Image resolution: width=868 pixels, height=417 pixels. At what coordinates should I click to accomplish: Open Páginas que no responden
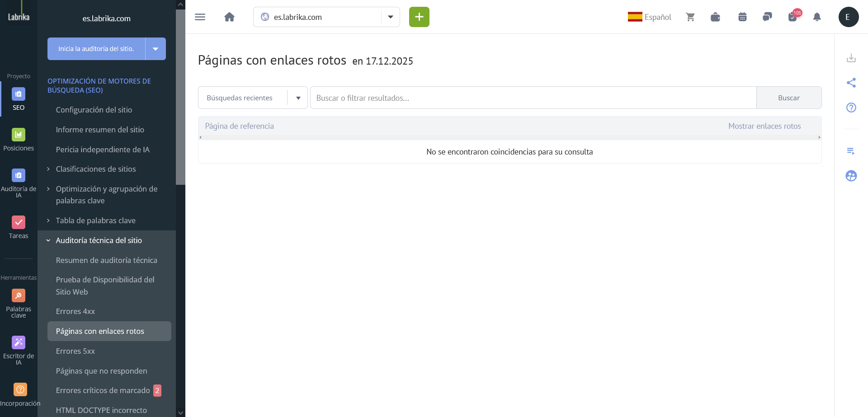tap(102, 371)
